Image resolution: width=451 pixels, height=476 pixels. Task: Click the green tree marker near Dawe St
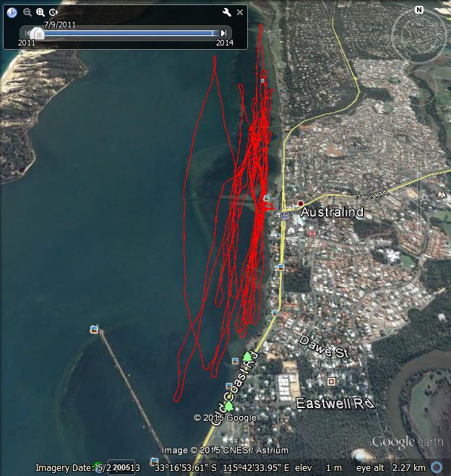[x=247, y=356]
